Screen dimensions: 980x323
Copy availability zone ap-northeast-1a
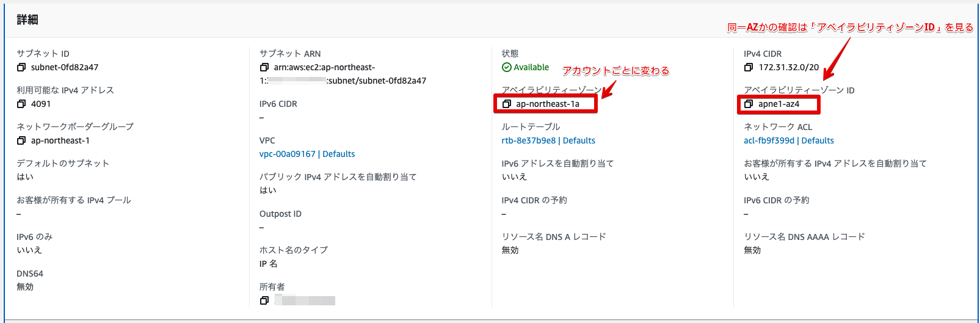click(x=506, y=104)
